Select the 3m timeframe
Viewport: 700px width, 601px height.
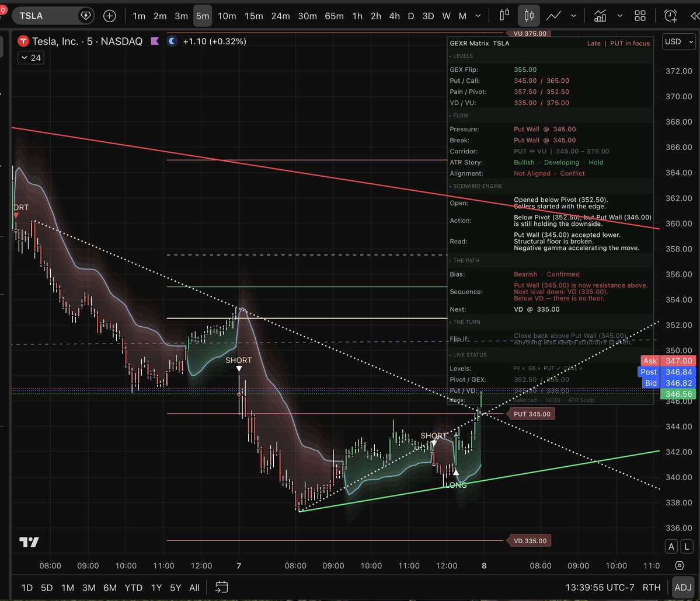(x=181, y=16)
